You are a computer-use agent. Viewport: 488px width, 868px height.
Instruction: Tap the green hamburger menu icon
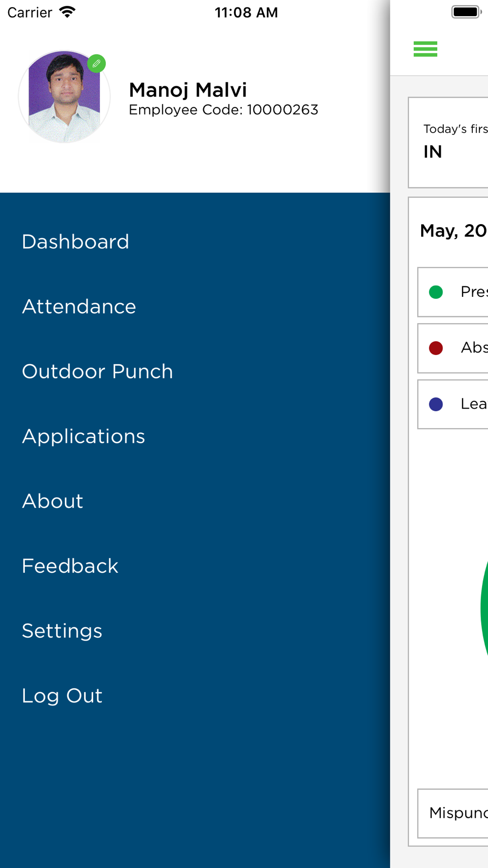[425, 49]
